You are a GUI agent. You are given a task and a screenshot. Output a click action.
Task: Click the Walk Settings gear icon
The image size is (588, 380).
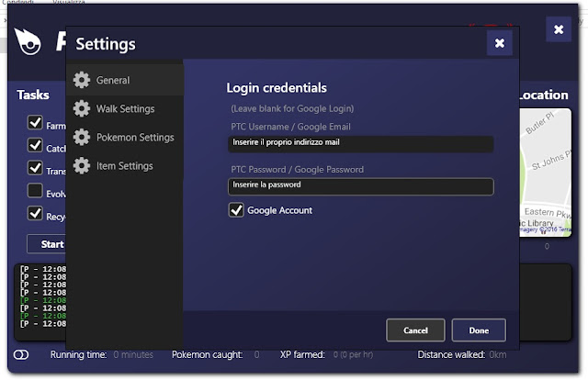(82, 108)
